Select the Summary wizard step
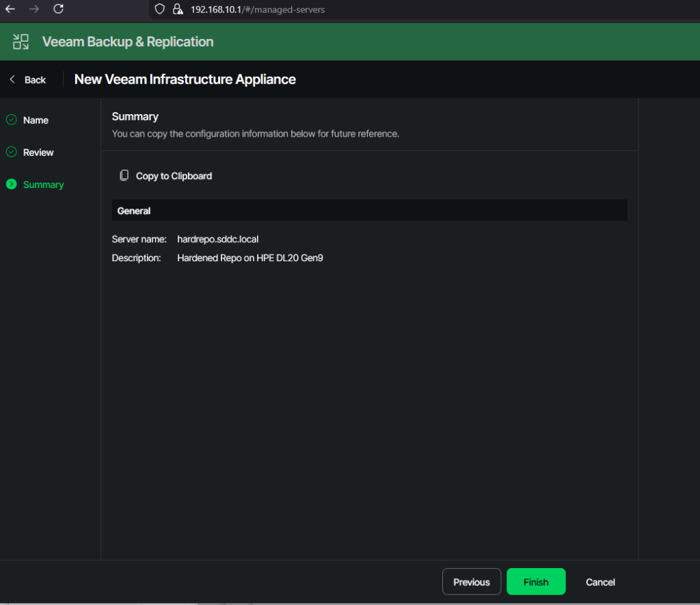This screenshot has height=605, width=700. [43, 185]
